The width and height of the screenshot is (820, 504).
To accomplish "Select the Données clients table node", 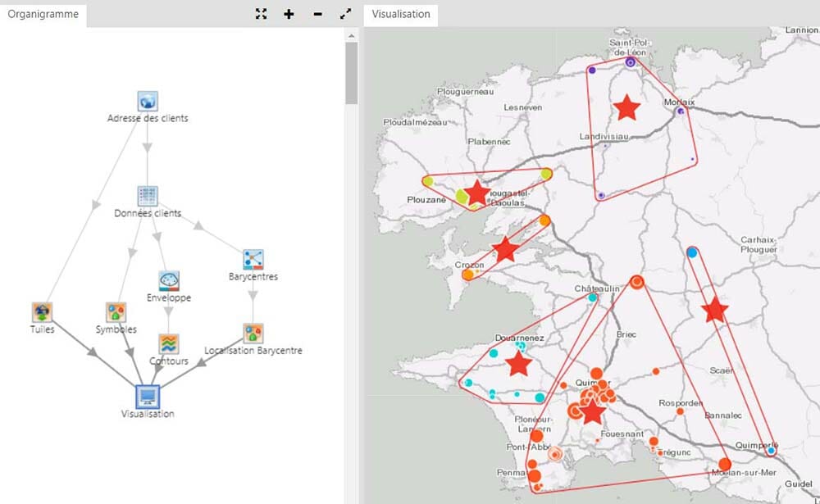I will pyautogui.click(x=148, y=196).
